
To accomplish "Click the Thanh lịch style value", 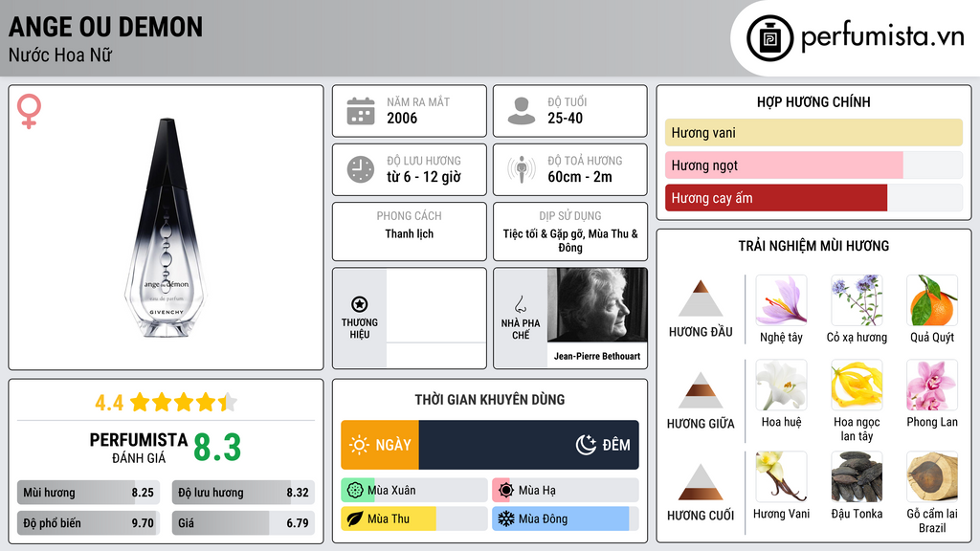I will point(410,233).
